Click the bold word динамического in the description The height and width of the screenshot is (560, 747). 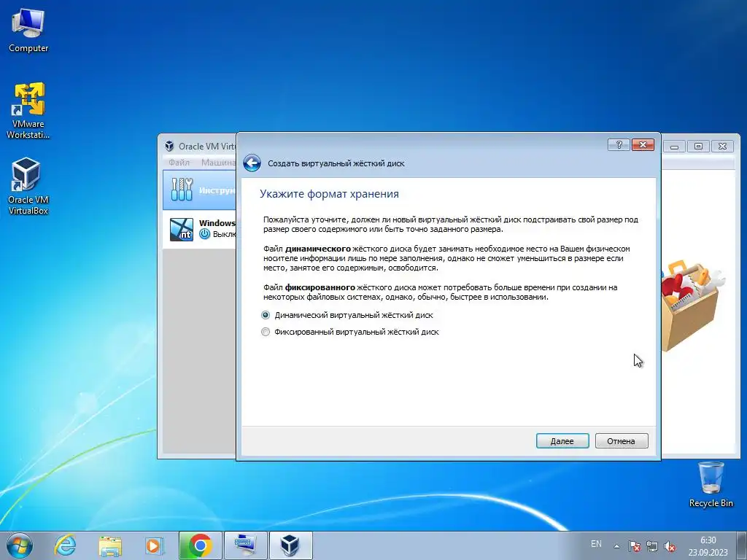point(318,249)
